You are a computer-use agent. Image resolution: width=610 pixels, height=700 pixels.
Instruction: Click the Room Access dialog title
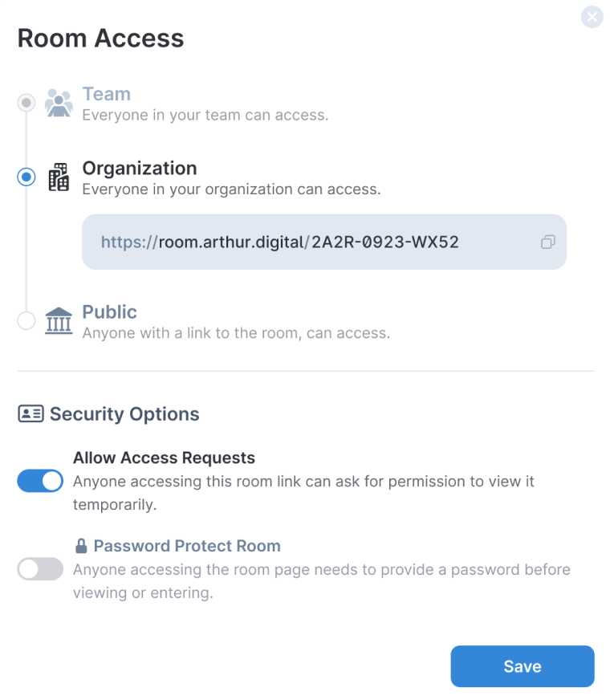tap(100, 38)
